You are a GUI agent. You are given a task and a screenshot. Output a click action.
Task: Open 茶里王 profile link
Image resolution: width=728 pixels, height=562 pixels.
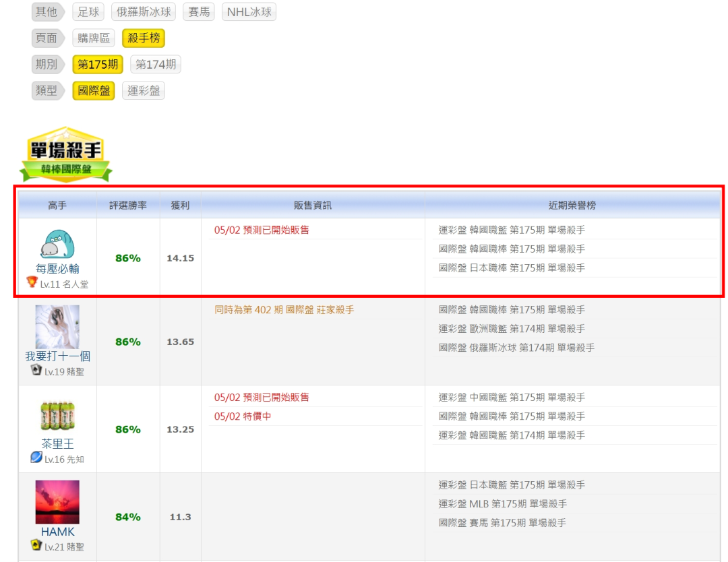(57, 443)
